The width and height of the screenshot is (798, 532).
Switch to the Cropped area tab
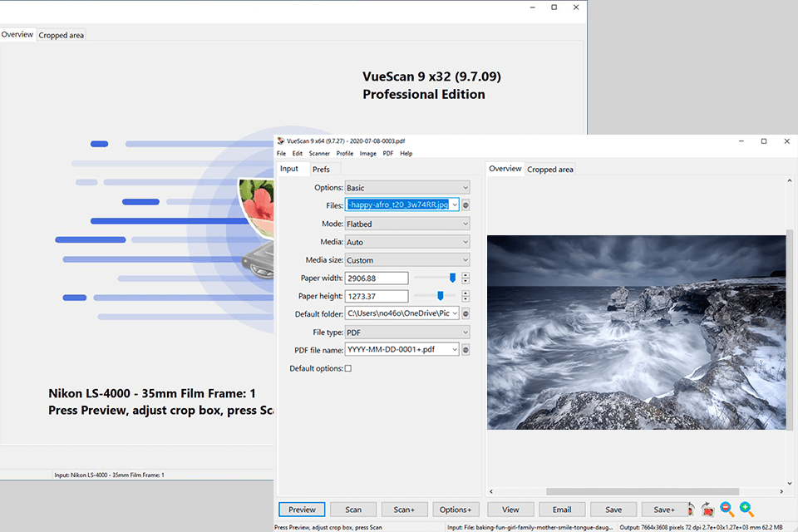click(549, 169)
